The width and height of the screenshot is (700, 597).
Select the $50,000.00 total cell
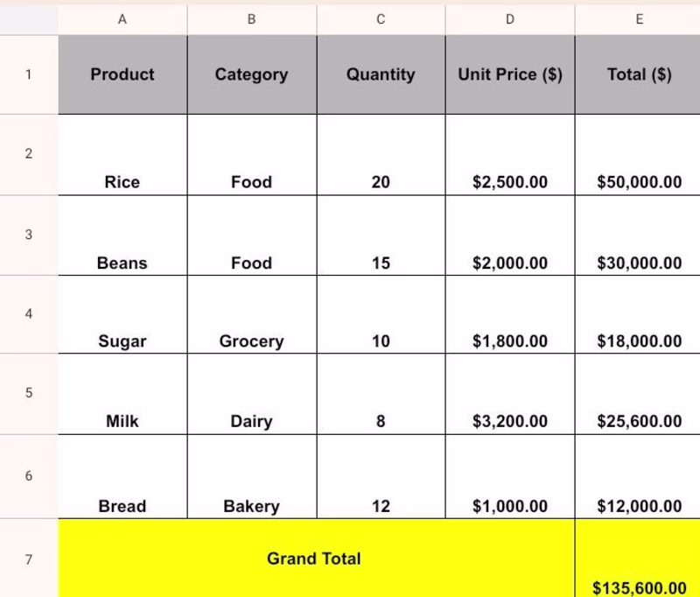pyautogui.click(x=638, y=155)
